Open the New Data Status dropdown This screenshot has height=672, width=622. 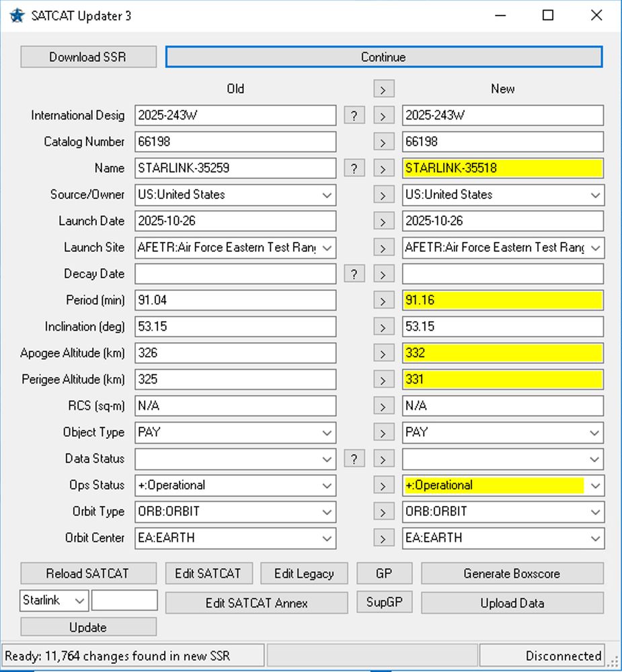[x=595, y=459]
